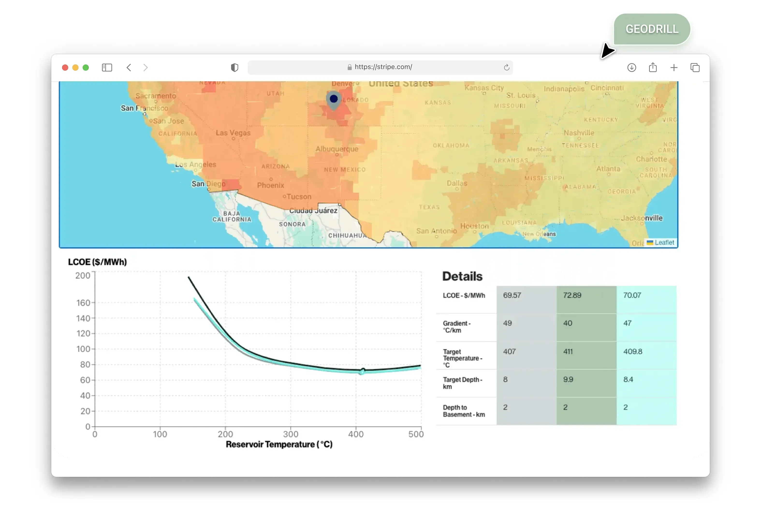The image size is (761, 532).
Task: Toggle the browser sidebar panel
Action: (107, 67)
